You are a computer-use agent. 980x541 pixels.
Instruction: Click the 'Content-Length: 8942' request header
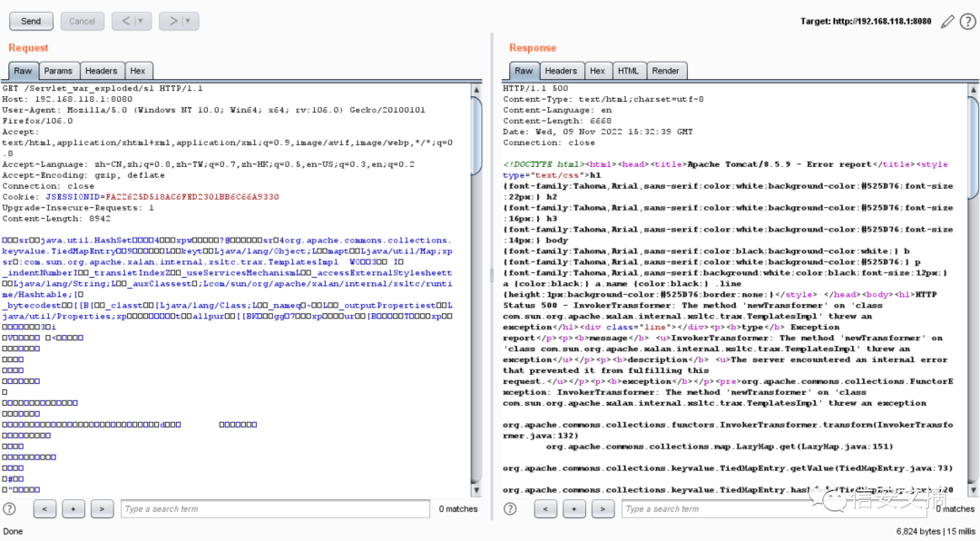(56, 219)
